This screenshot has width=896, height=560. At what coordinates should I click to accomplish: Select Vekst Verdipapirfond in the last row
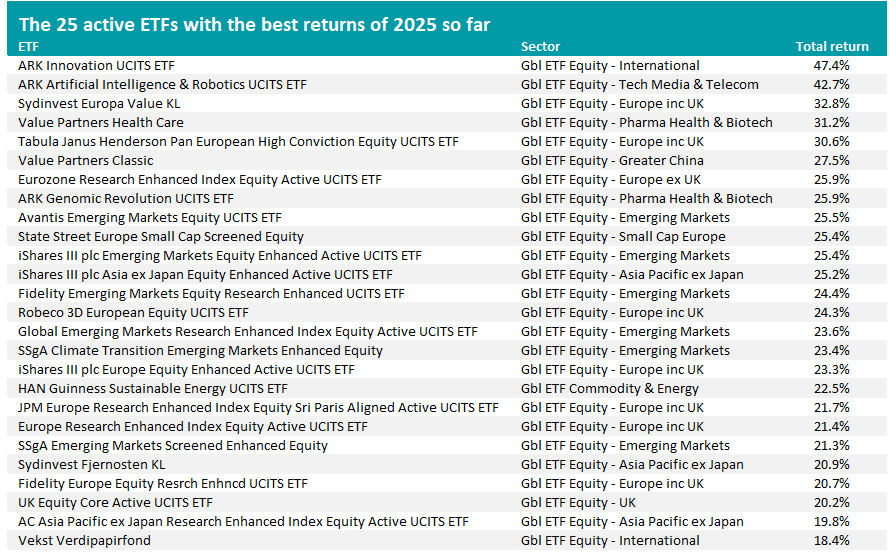(84, 540)
